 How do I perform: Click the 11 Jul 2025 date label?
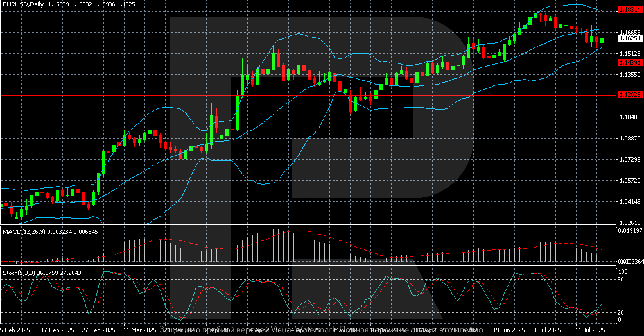(x=590, y=330)
